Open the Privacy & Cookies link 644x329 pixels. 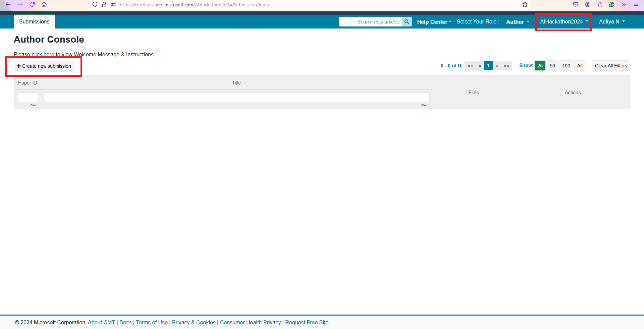(194, 322)
